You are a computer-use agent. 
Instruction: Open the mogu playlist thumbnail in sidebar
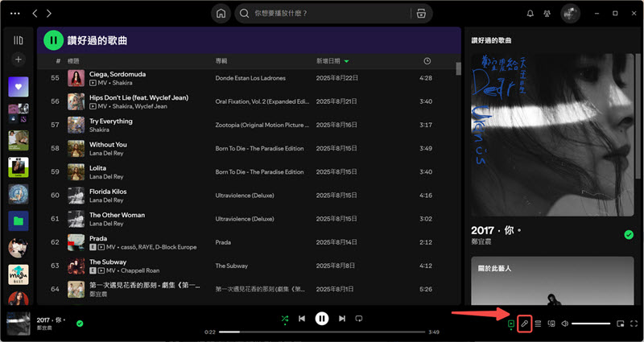(19, 274)
